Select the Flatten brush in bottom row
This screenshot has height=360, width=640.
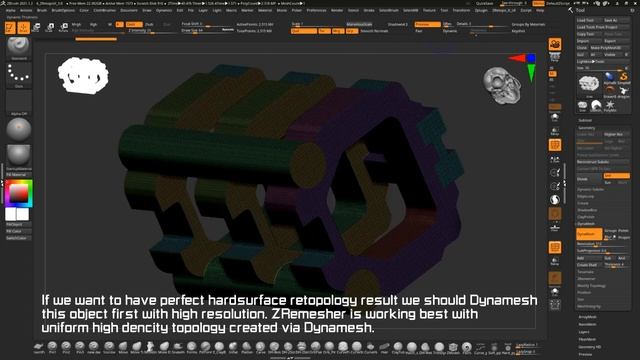247,347
